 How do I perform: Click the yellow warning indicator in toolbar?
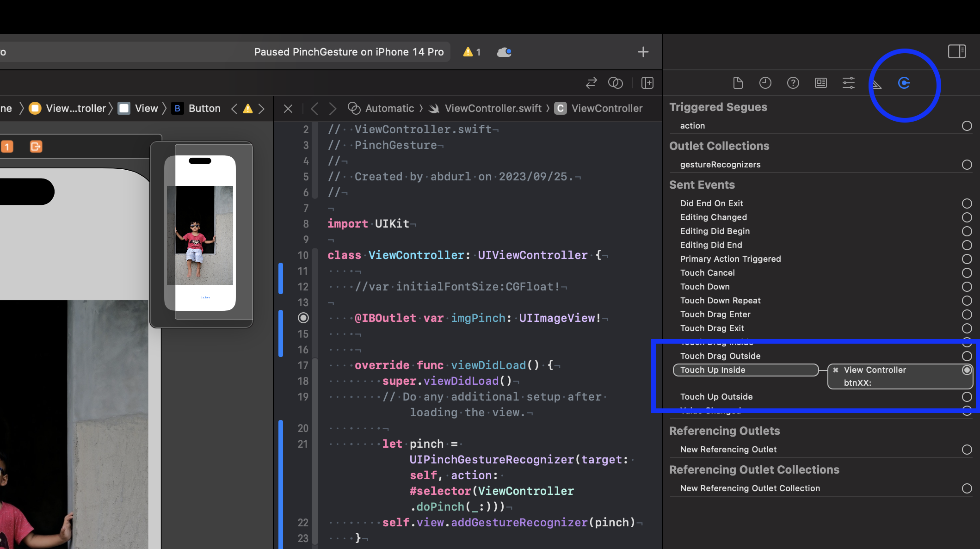click(x=472, y=52)
